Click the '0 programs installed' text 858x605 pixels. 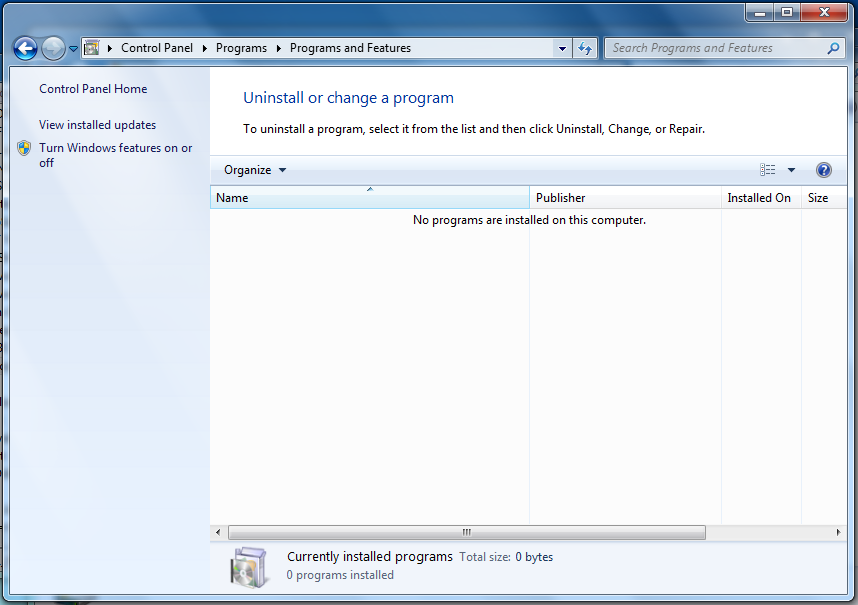(x=340, y=575)
